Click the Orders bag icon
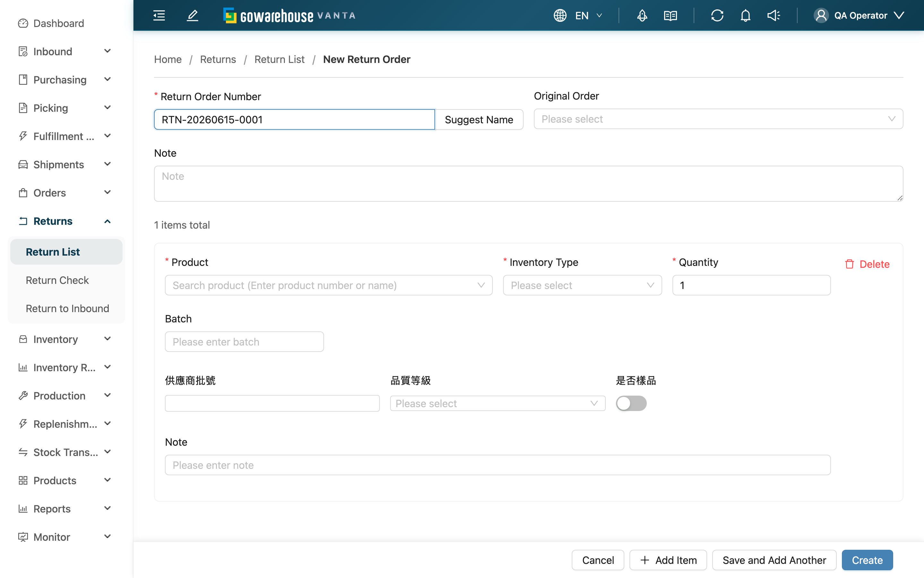This screenshot has height=578, width=924. tap(23, 193)
